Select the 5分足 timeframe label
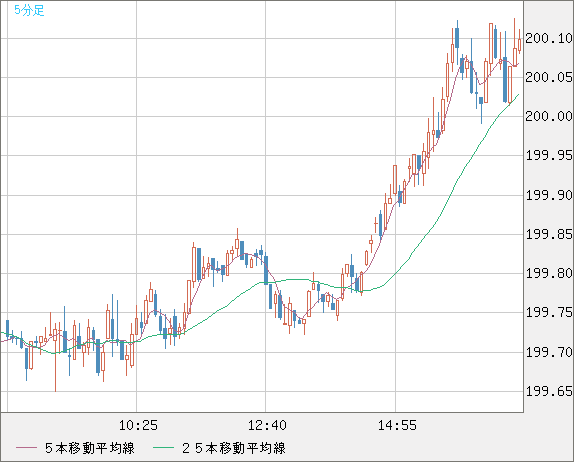Viewport: 574px width, 462px height. 29,10
